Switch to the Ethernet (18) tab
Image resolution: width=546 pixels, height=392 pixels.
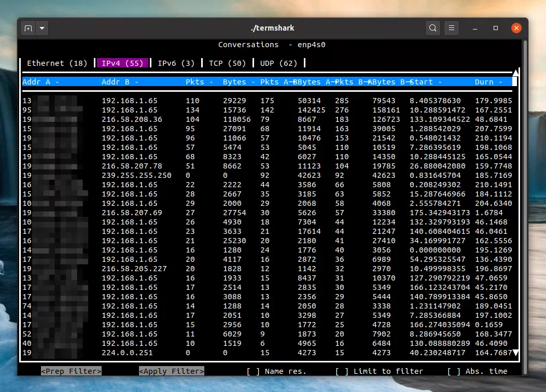click(57, 63)
